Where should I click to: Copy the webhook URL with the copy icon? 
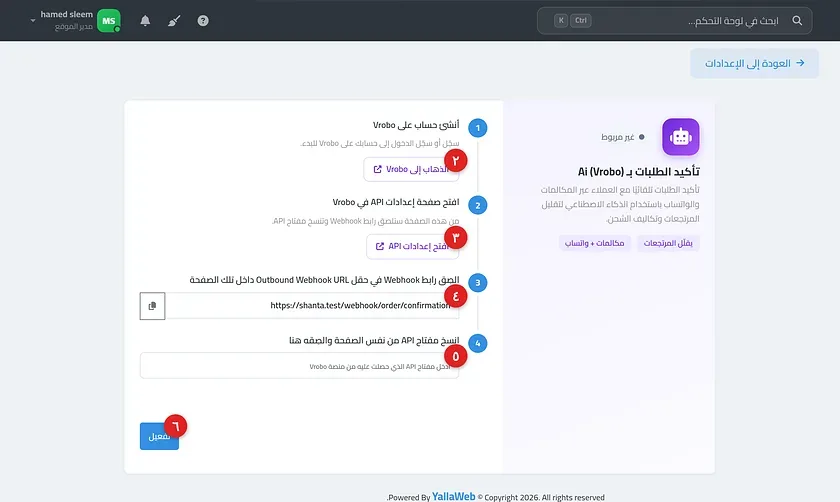pyautogui.click(x=153, y=306)
